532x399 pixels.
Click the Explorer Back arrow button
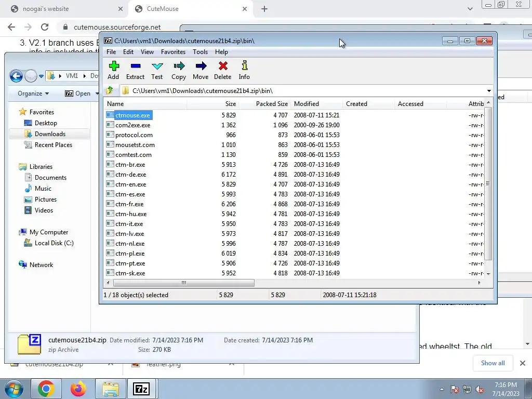(x=16, y=76)
